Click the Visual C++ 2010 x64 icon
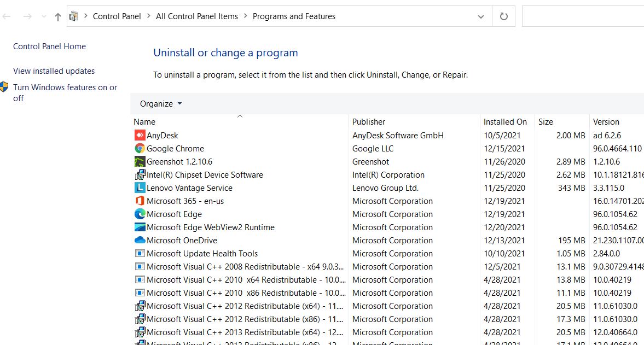 pos(140,279)
